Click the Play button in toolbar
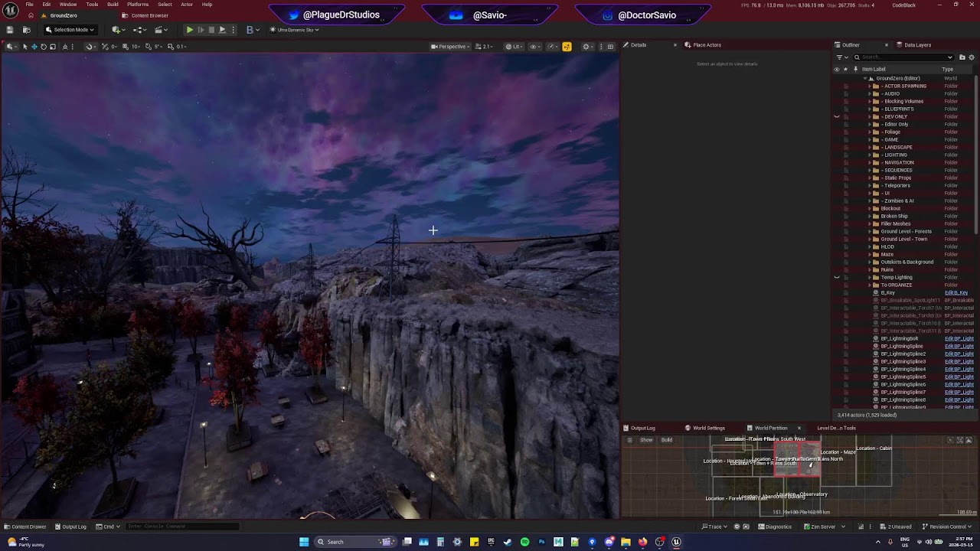This screenshot has height=551, width=980. pos(189,30)
